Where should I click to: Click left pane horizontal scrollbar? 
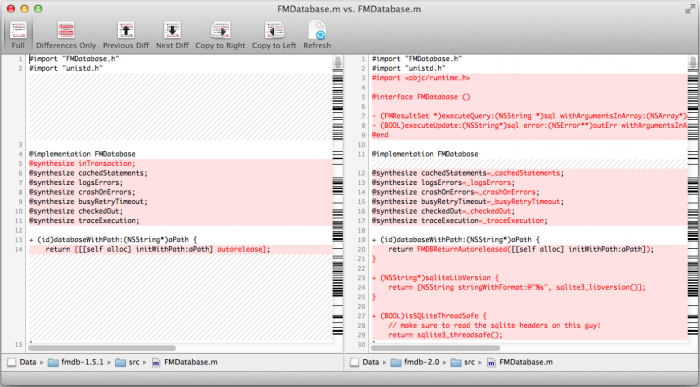point(102,348)
